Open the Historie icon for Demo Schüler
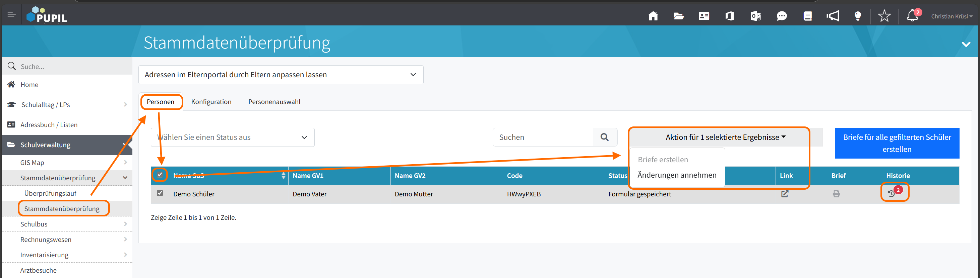This screenshot has width=980, height=278. [892, 193]
